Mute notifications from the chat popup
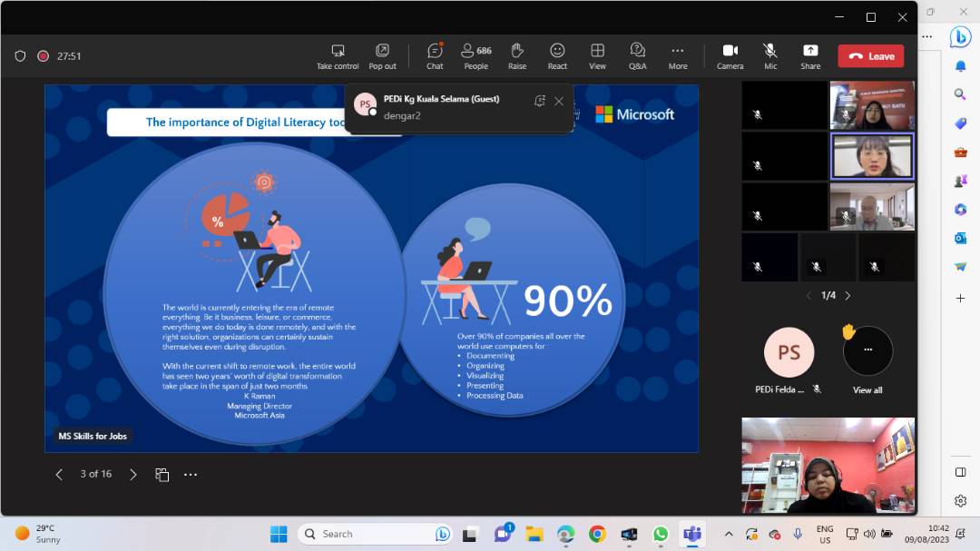 tap(539, 102)
